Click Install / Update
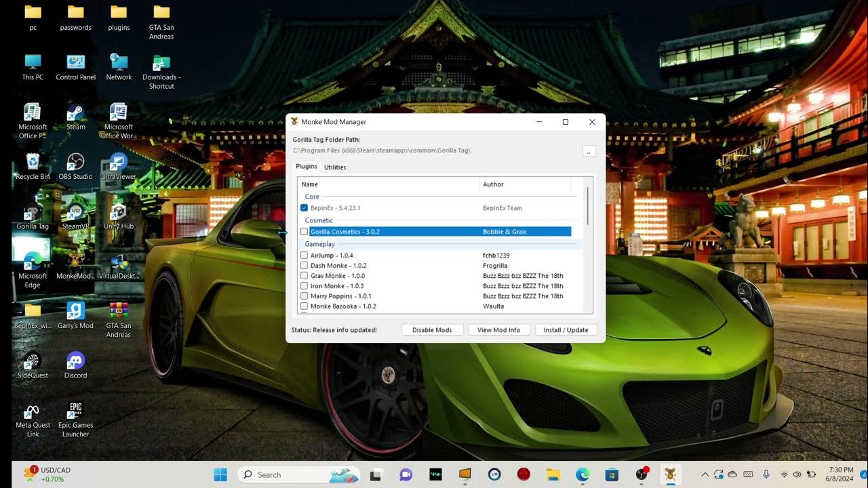Image resolution: width=868 pixels, height=488 pixels. pos(566,330)
